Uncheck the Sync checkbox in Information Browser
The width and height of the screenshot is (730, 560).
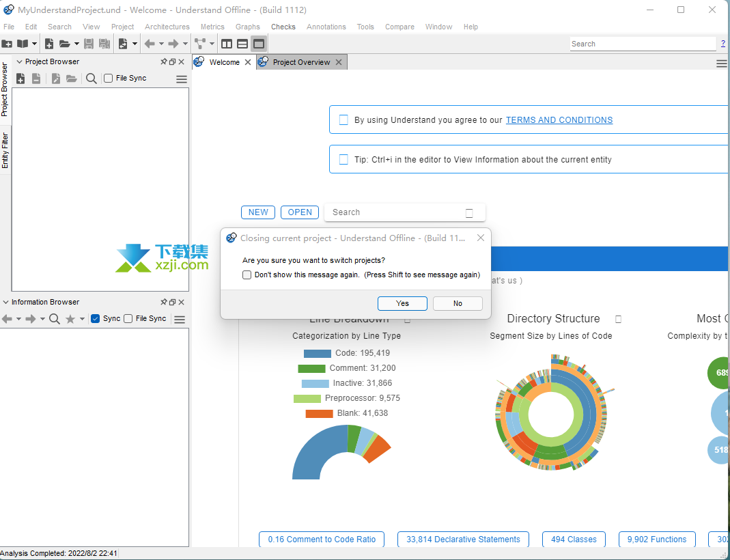[96, 318]
